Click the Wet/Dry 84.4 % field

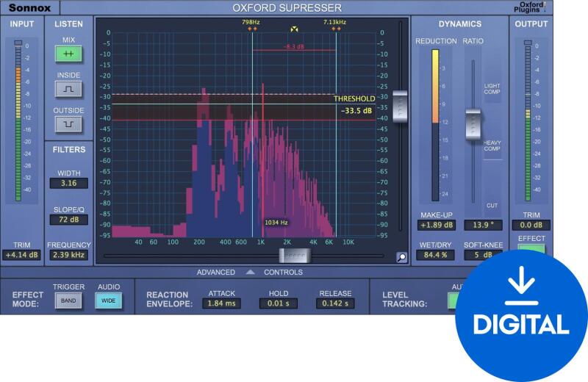click(x=436, y=256)
